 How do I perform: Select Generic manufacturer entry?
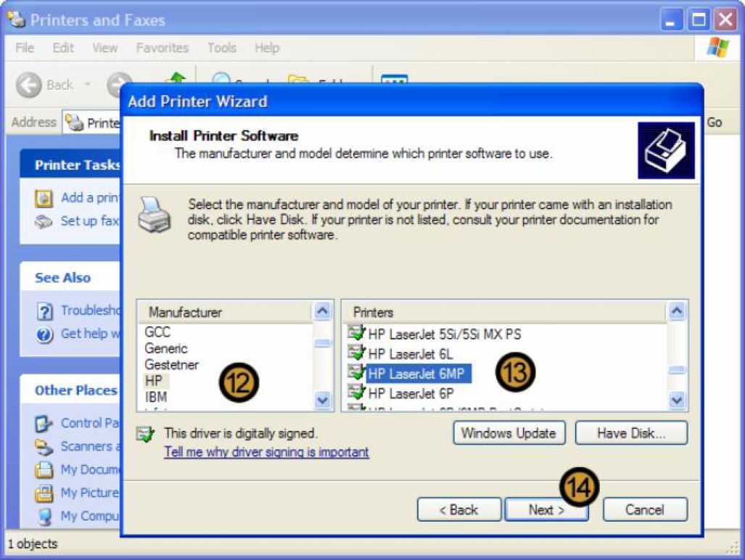[166, 348]
